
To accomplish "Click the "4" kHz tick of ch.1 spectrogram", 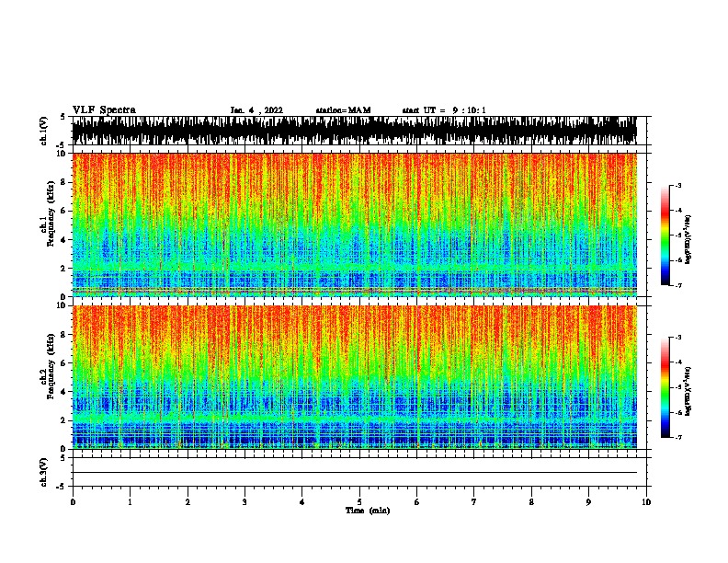I will coord(64,240).
